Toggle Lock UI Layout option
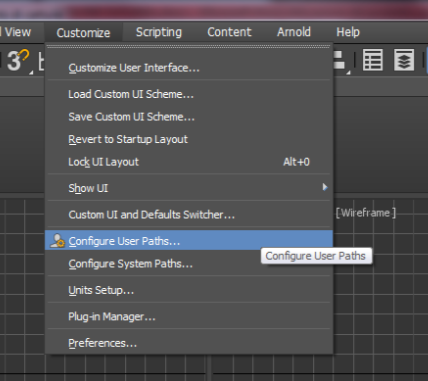The width and height of the screenshot is (428, 381). 189,162
